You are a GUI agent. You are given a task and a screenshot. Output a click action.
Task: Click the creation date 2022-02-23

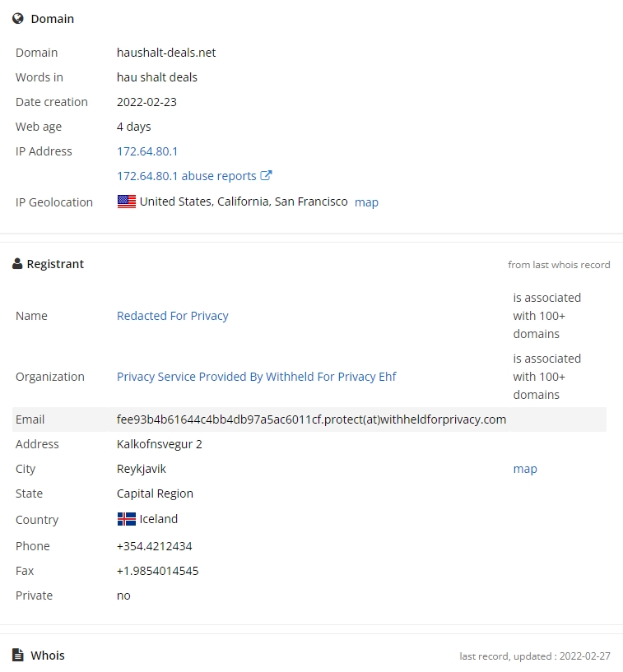click(x=146, y=102)
